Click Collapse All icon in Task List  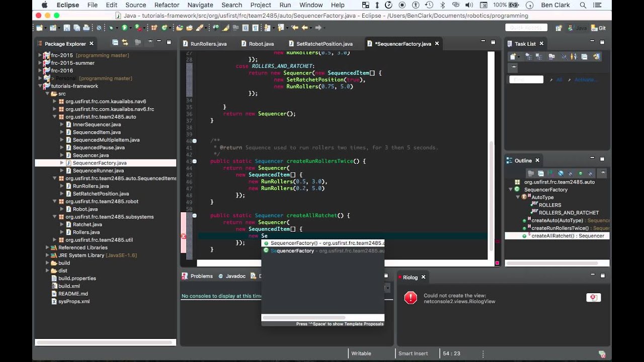(584, 56)
